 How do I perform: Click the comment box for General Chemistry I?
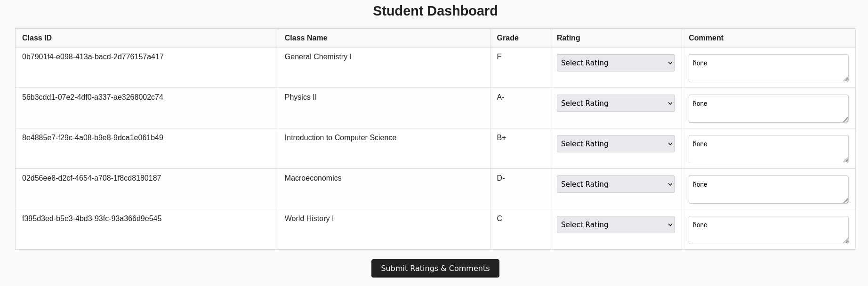[x=768, y=68]
